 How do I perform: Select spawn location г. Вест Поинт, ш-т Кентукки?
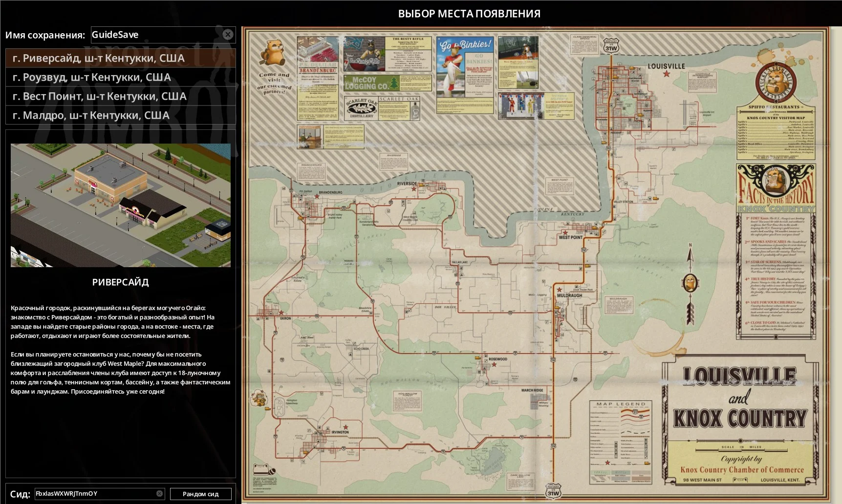click(x=120, y=96)
